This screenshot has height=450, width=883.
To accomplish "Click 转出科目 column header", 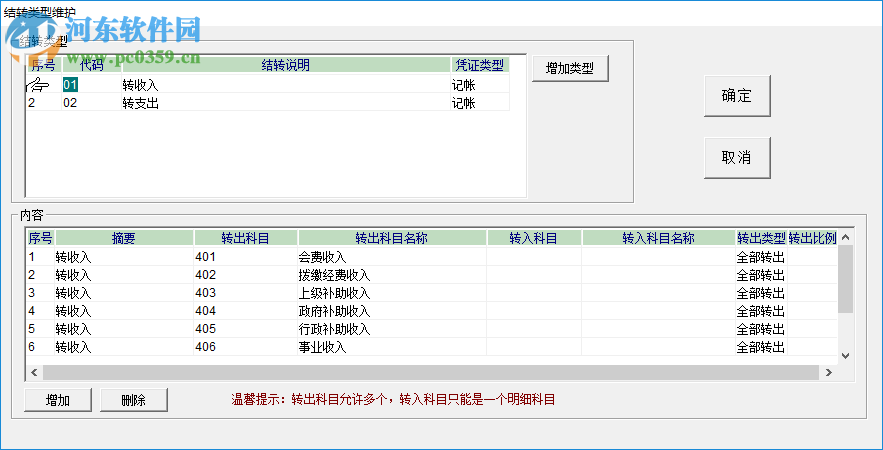I will tap(246, 238).
